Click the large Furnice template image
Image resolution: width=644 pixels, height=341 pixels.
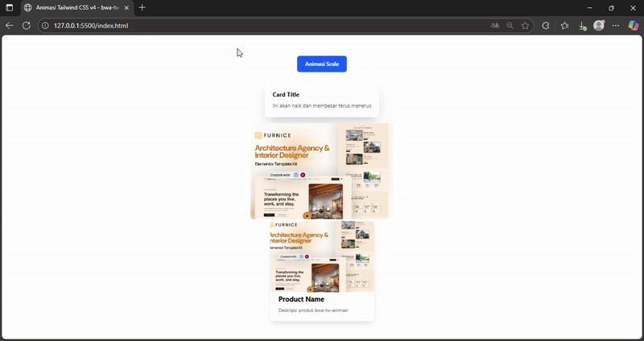pyautogui.click(x=320, y=171)
